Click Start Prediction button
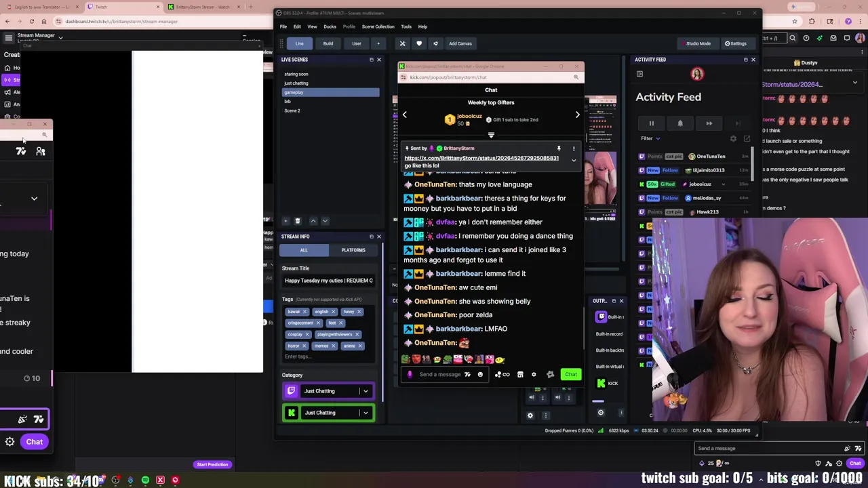 click(212, 464)
